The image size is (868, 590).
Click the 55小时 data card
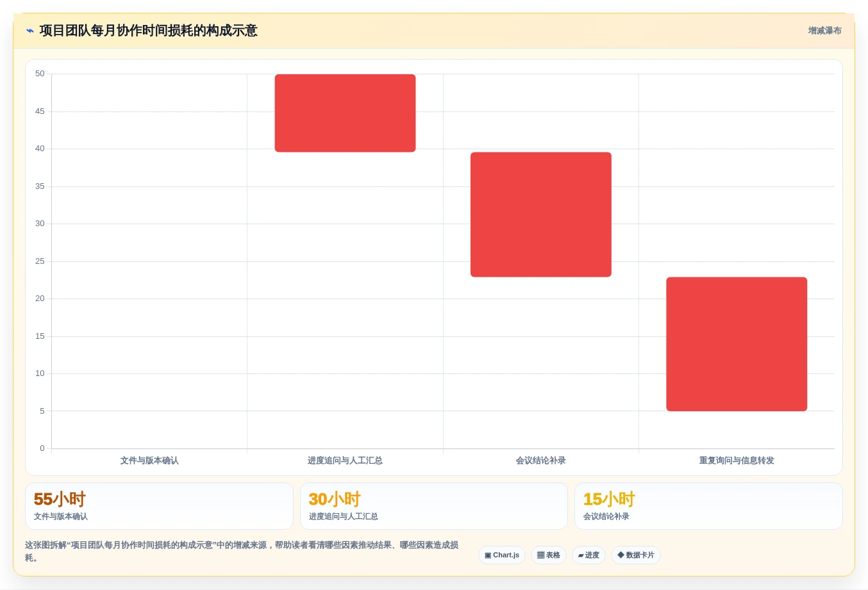coord(159,506)
